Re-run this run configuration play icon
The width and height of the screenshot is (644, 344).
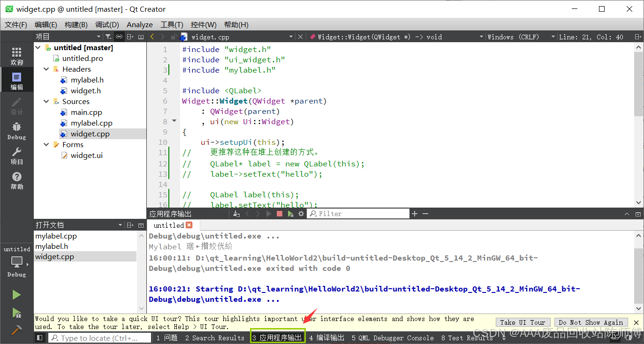(268, 214)
